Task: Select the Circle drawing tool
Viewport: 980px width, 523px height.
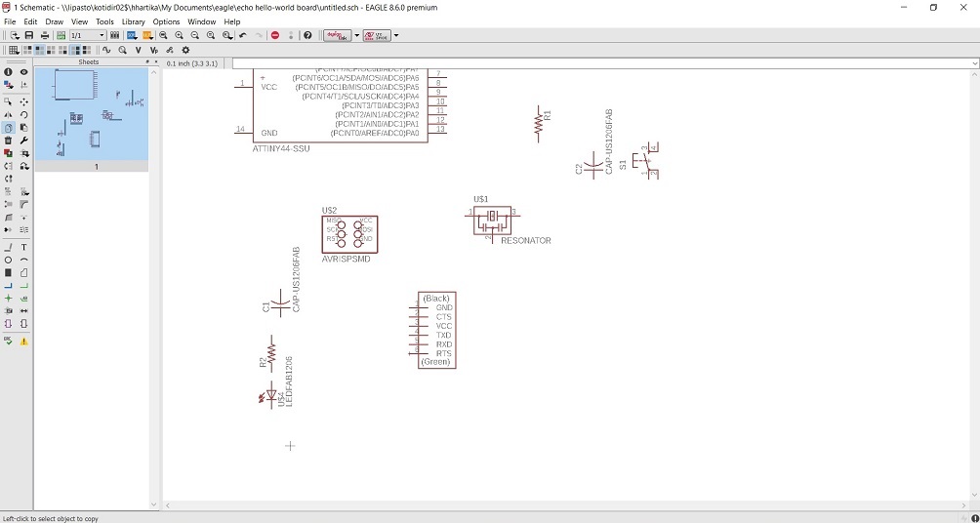Action: [x=8, y=260]
